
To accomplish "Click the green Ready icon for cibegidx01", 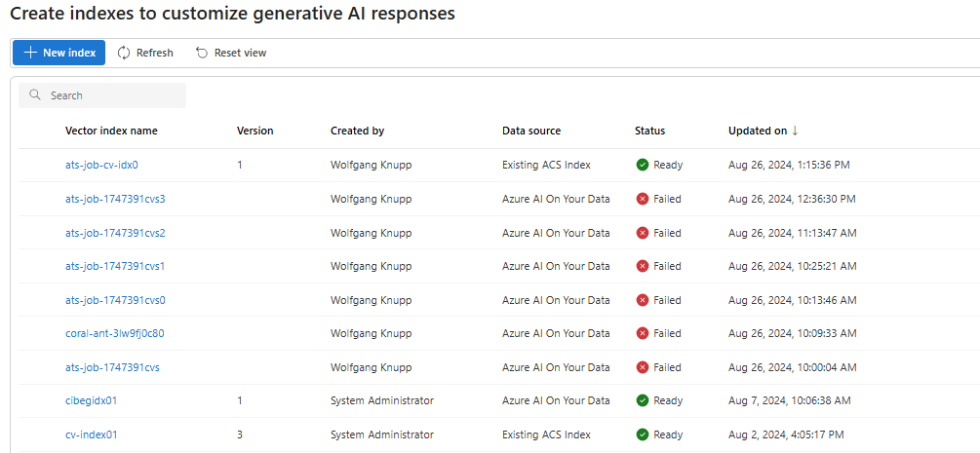I will pyautogui.click(x=643, y=400).
